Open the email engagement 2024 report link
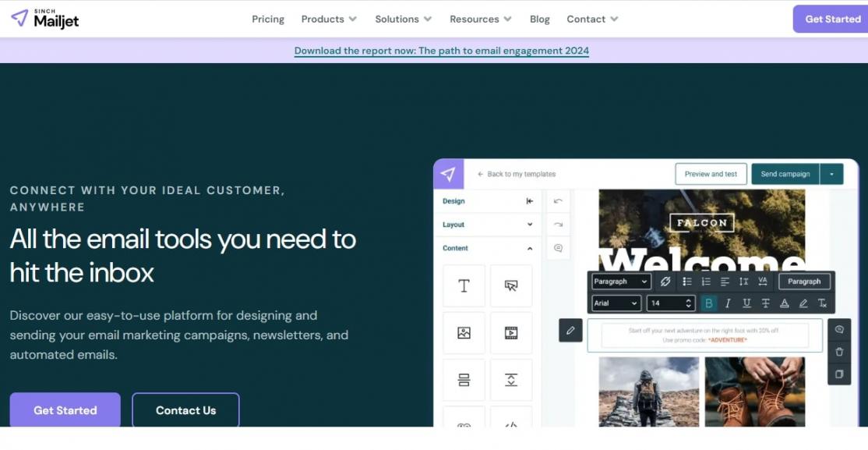Screen dimensions: 868x450 click(441, 51)
